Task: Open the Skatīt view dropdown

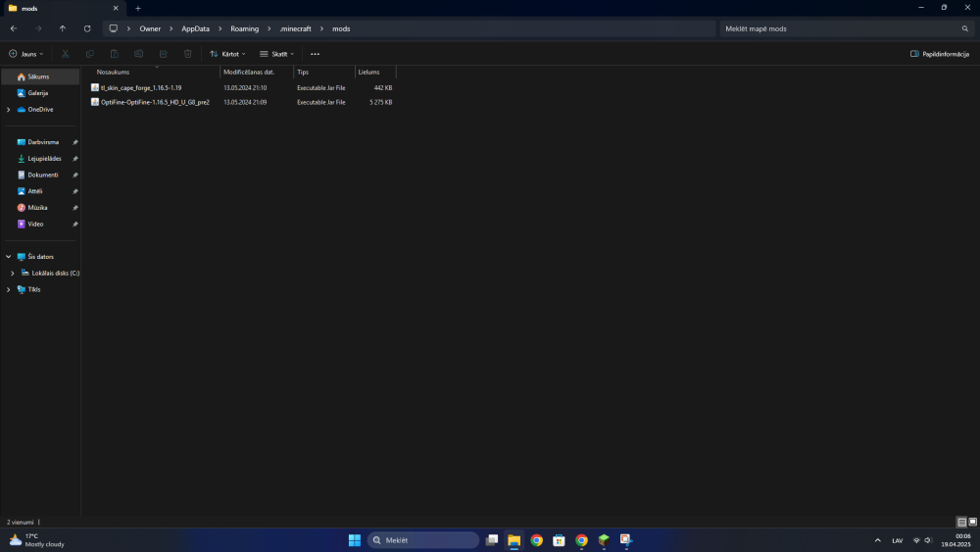Action: coord(277,54)
